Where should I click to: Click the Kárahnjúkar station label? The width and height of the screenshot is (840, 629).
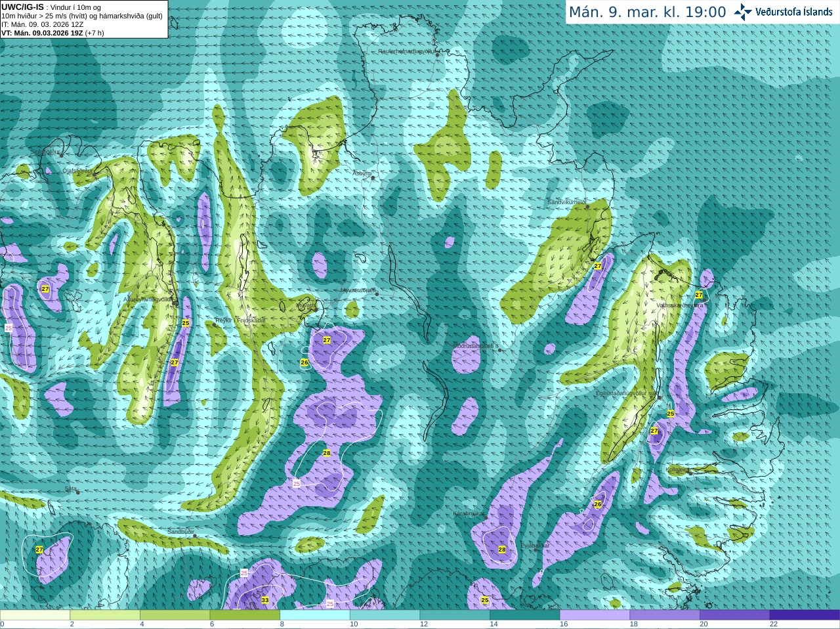pyautogui.click(x=469, y=513)
